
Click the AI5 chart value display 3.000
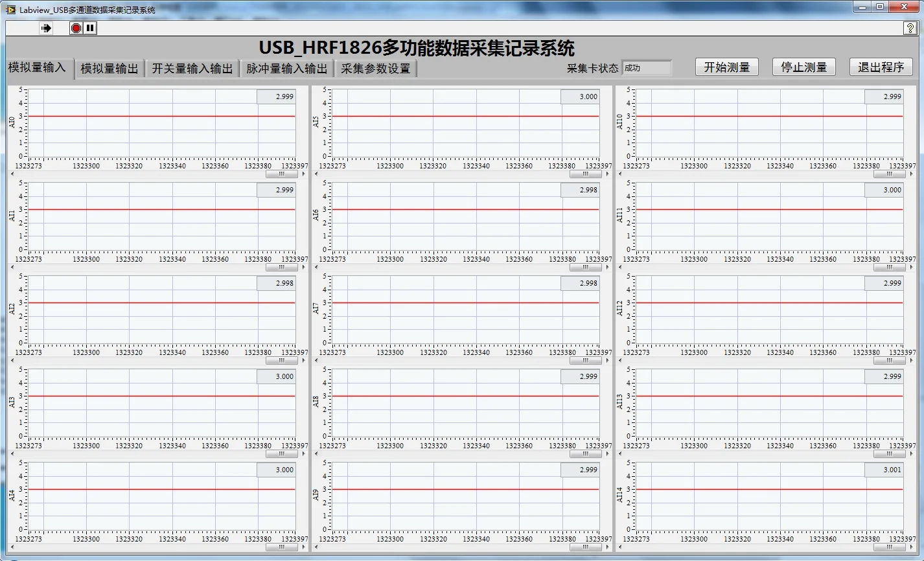581,97
